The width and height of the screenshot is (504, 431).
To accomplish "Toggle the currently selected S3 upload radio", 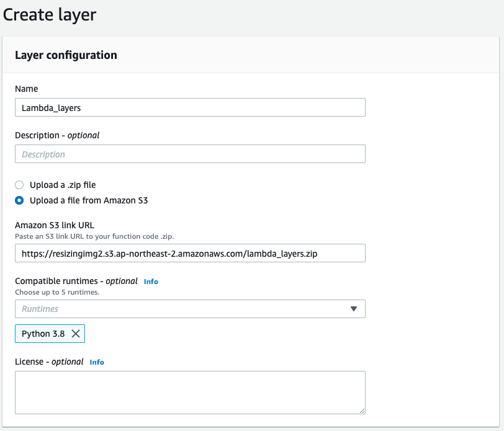I will (19, 200).
